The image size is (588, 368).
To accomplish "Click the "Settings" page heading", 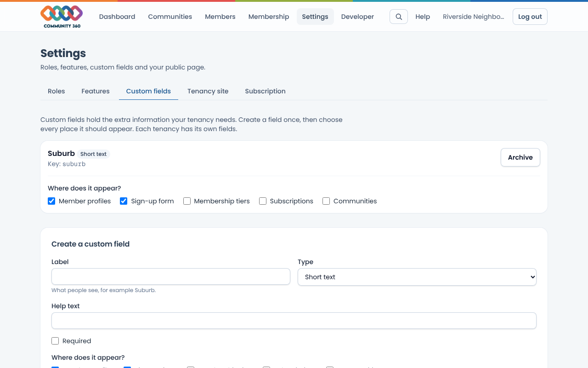I will tap(63, 53).
